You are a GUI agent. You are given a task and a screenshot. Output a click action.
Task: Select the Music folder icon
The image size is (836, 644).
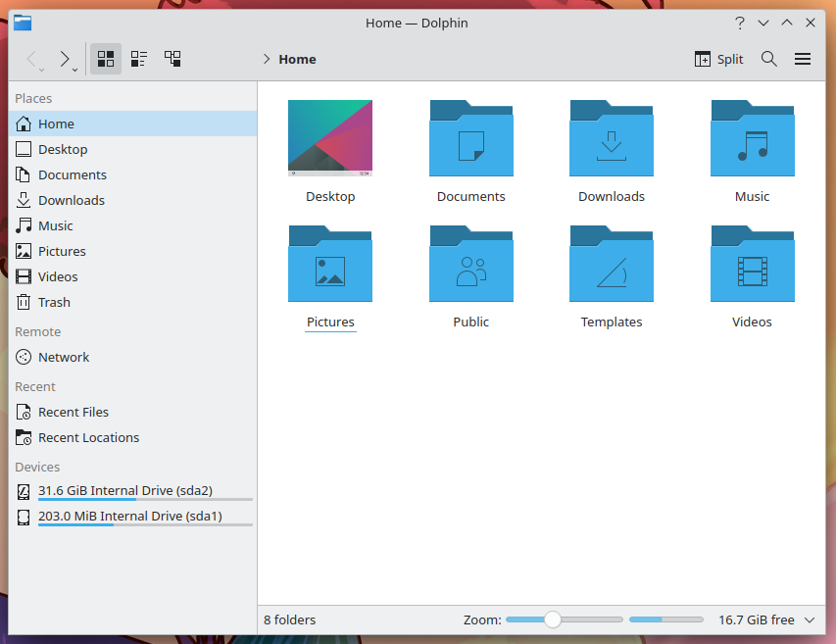click(753, 138)
